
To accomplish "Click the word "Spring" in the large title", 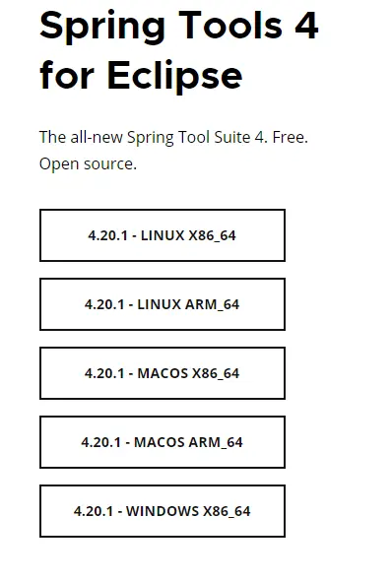I will [x=102, y=27].
